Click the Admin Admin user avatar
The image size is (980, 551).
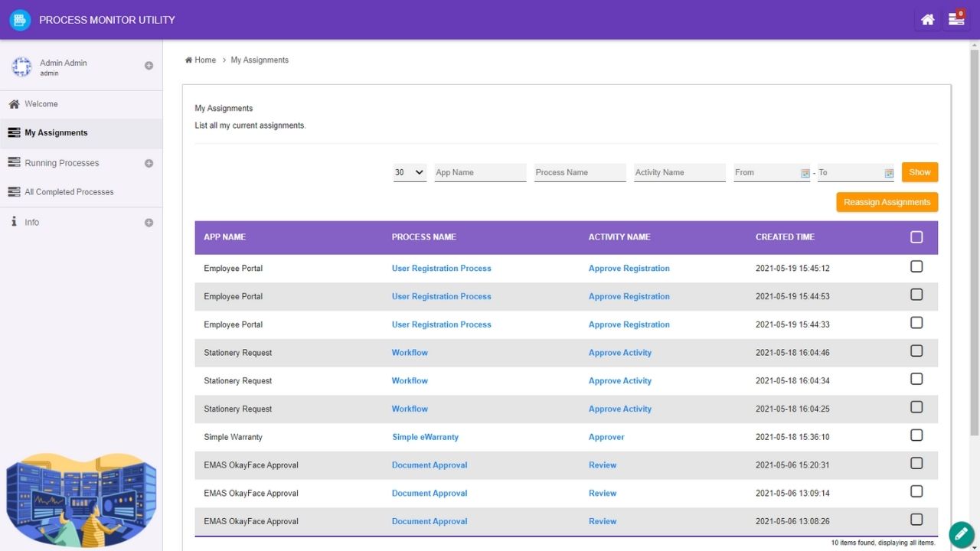point(21,67)
